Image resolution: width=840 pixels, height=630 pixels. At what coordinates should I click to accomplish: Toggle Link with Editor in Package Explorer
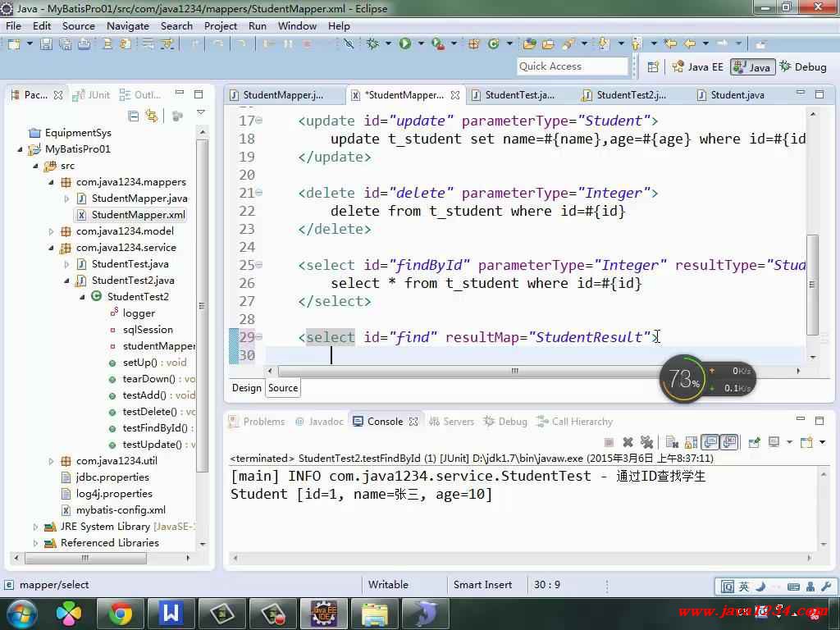coord(152,116)
